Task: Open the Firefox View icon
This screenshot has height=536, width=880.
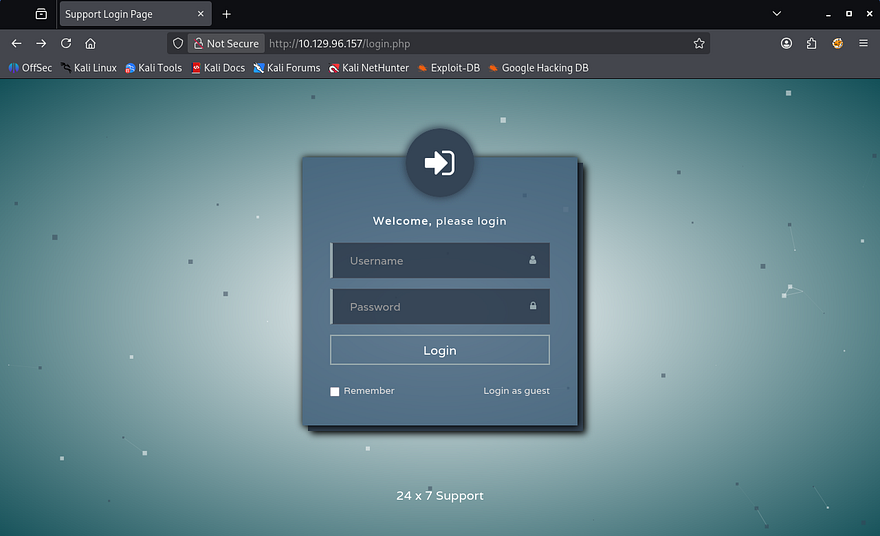Action: [x=41, y=14]
